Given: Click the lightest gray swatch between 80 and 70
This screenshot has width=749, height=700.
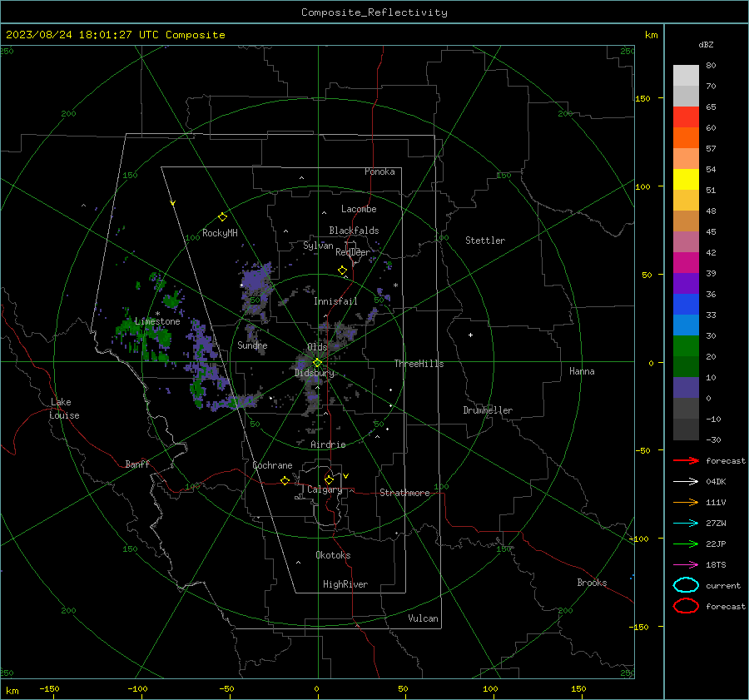Looking at the screenshot, I should click(686, 76).
